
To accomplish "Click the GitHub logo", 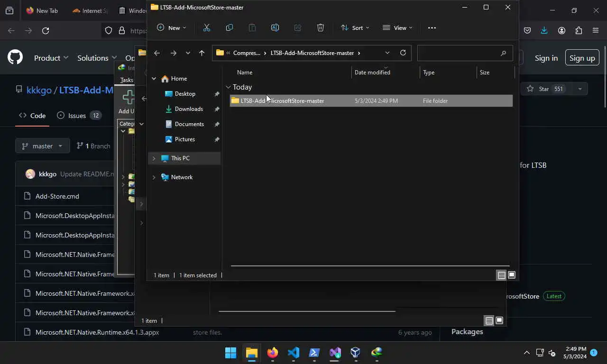I will (15, 58).
